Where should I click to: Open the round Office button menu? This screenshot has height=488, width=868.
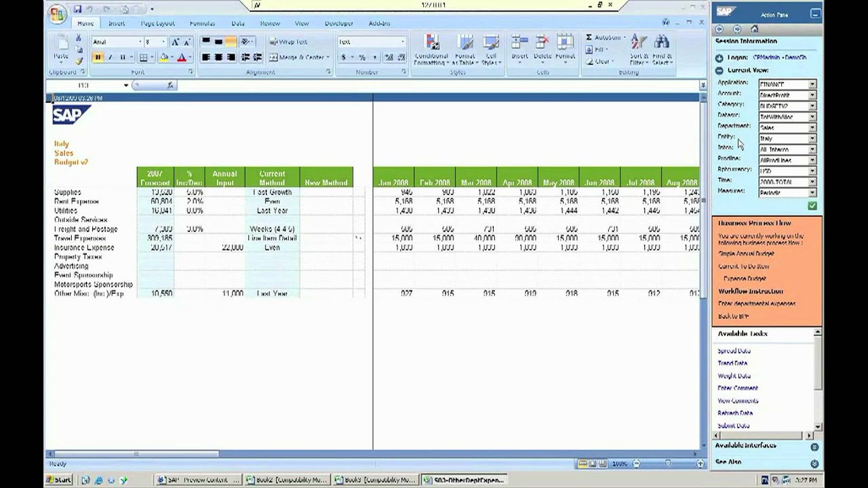[x=58, y=14]
